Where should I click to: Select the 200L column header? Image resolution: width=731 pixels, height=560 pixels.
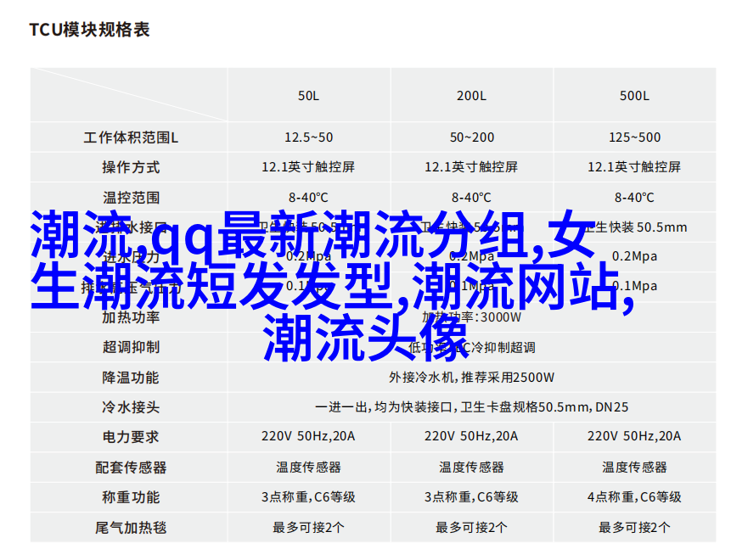pos(471,96)
